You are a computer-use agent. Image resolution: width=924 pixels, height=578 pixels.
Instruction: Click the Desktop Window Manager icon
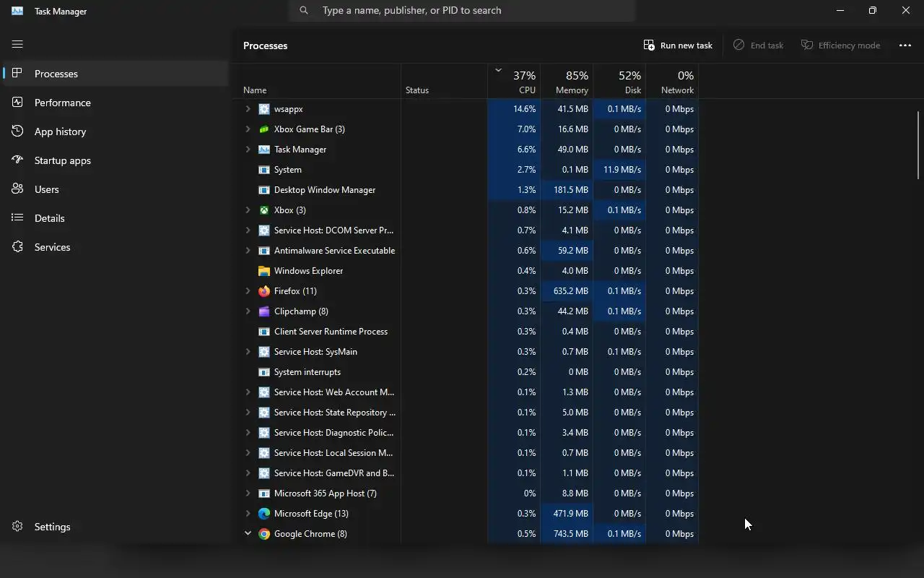[264, 190]
